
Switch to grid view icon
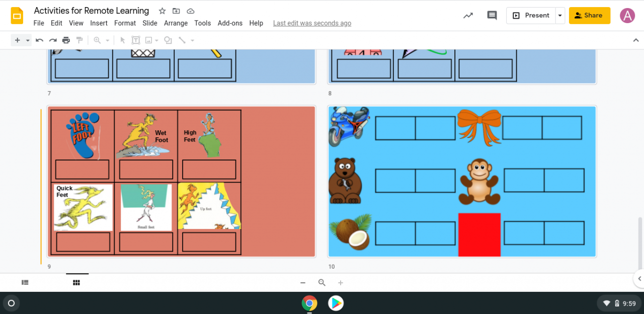(76, 283)
